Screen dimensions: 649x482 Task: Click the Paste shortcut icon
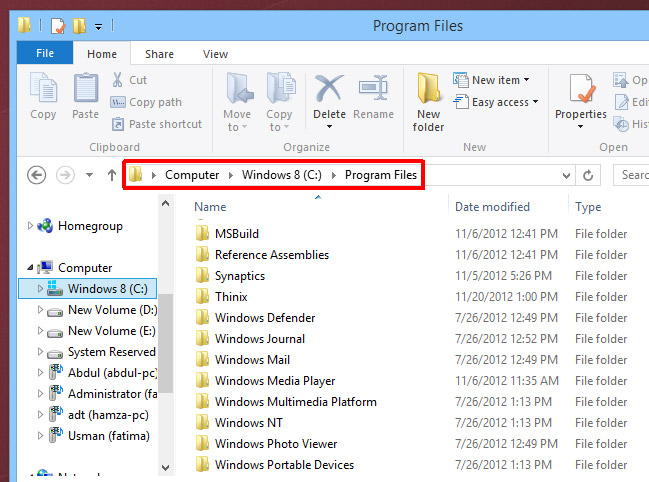(118, 124)
